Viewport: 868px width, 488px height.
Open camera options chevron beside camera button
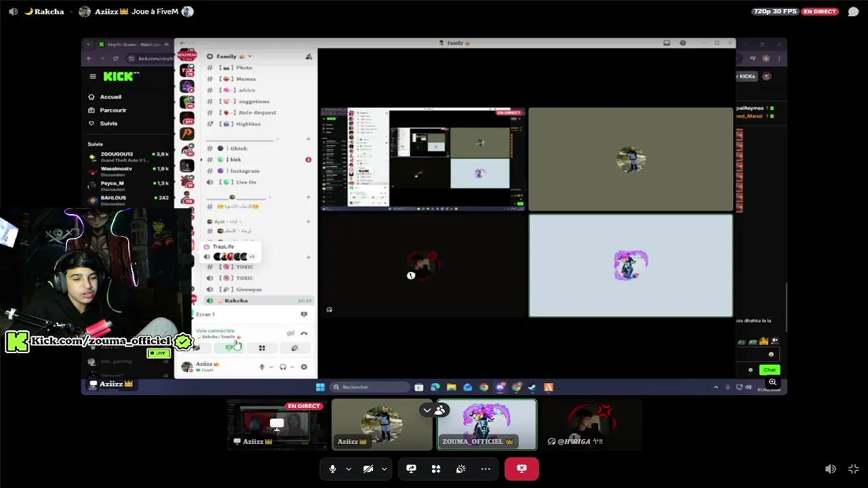[x=384, y=469]
